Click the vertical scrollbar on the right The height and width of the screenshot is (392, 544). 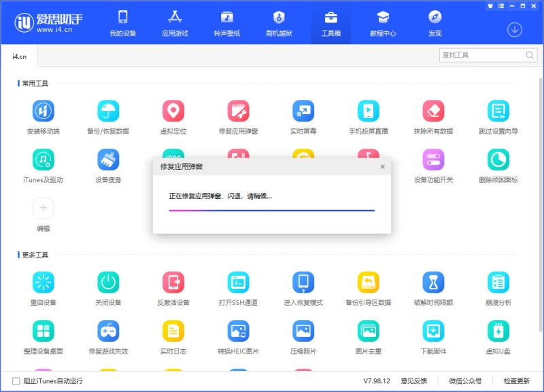click(541, 204)
